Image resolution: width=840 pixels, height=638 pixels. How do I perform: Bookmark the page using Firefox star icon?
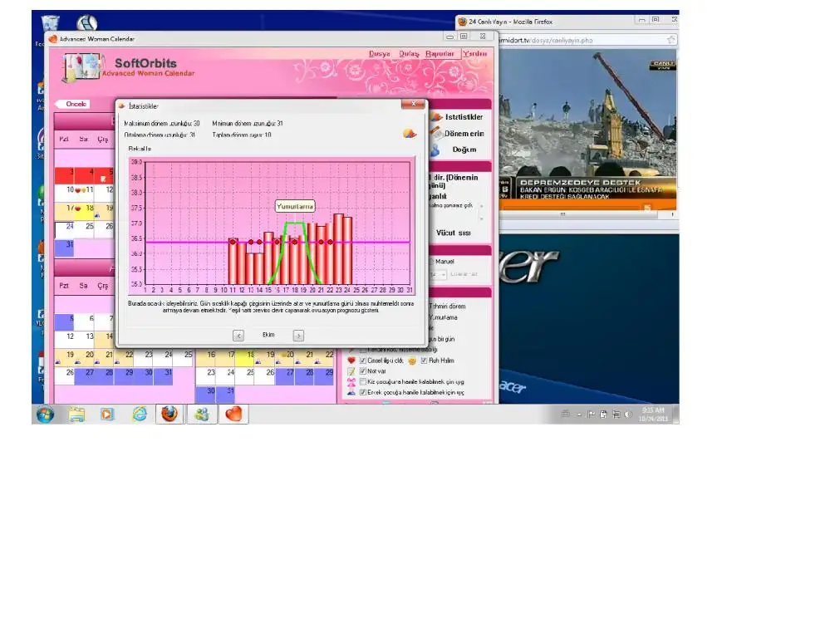pyautogui.click(x=671, y=40)
